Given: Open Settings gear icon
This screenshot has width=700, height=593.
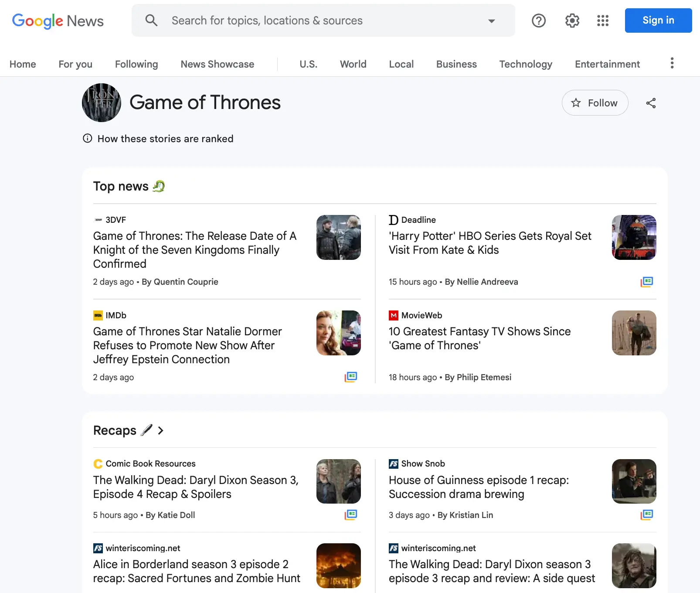Looking at the screenshot, I should point(572,20).
